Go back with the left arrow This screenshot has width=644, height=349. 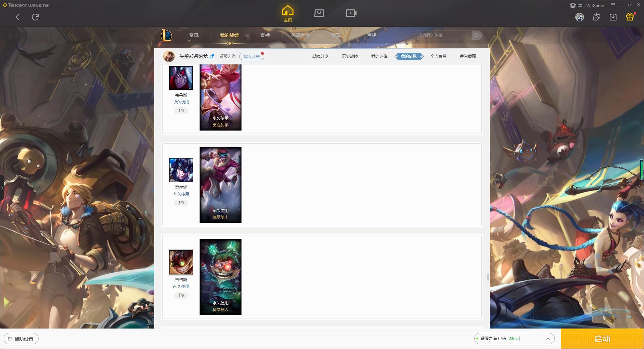(x=18, y=17)
